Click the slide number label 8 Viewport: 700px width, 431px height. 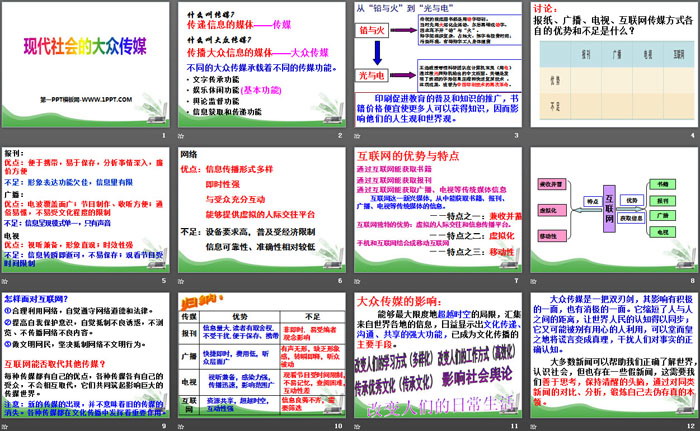point(693,281)
